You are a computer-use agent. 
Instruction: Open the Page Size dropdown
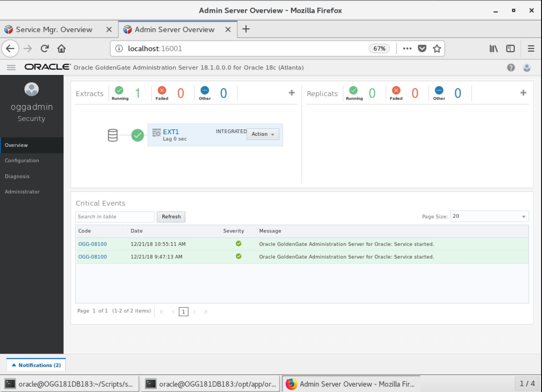(489, 216)
